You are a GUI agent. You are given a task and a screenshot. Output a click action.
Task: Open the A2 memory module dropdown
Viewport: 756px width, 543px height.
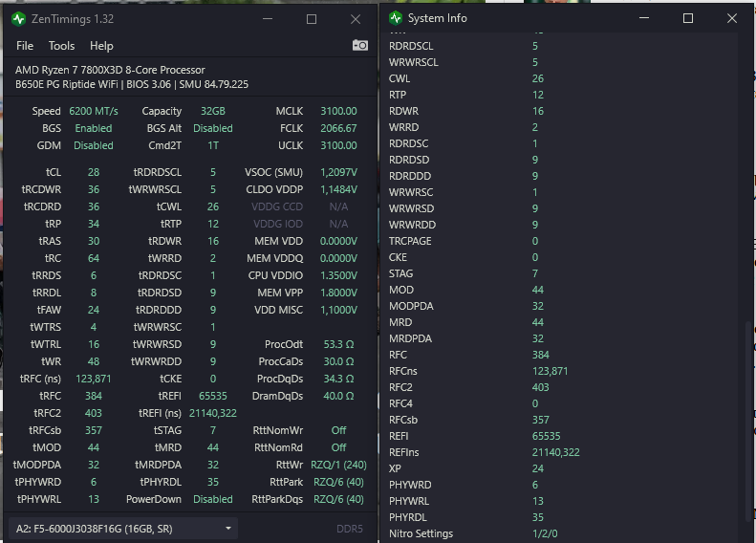[x=123, y=529]
